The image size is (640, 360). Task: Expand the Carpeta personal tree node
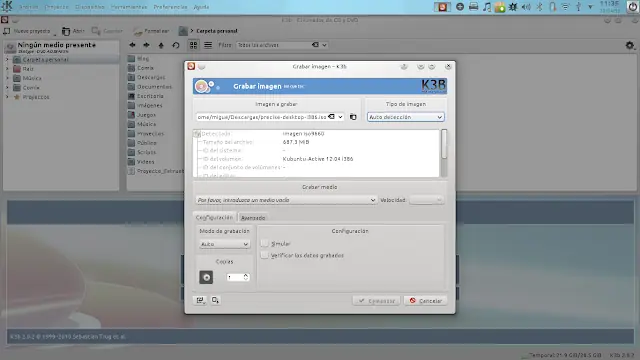click(7, 60)
